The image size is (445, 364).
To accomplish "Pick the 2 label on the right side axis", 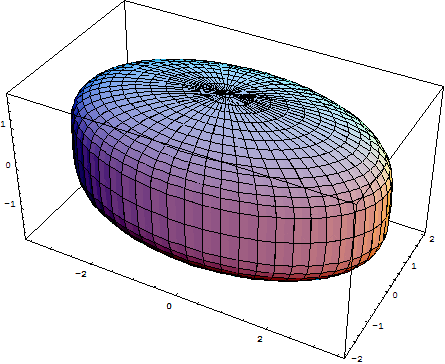I will (x=432, y=239).
